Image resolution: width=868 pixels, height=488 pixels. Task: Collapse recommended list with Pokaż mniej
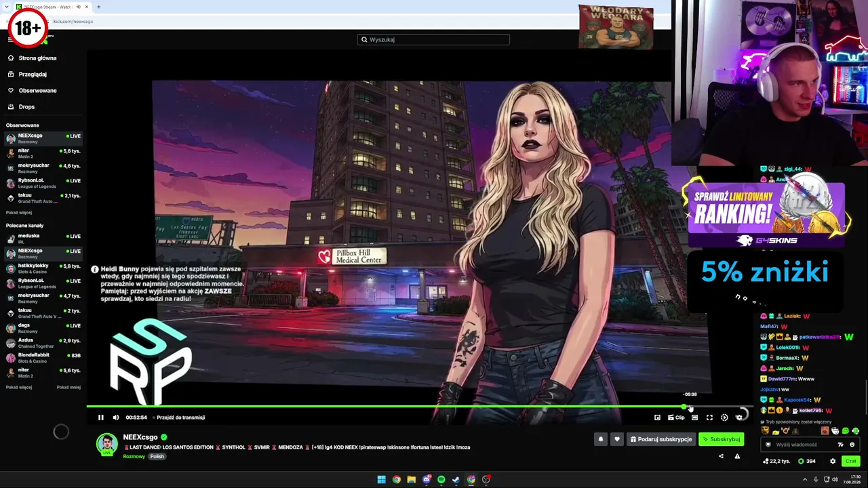pos(68,388)
